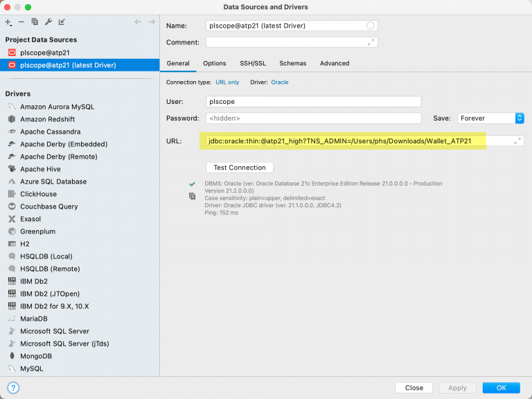Click the color circle in Name field
The image size is (532, 399).
[x=371, y=26]
